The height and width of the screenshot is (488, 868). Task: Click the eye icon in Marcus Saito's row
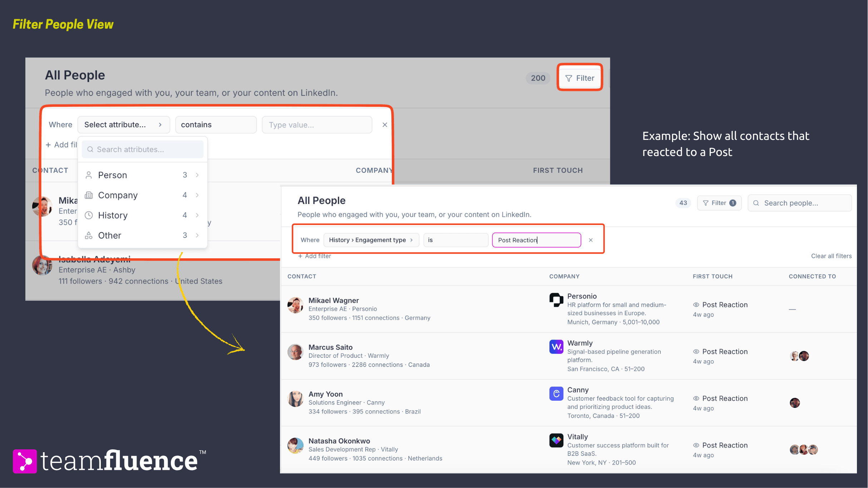click(x=696, y=351)
